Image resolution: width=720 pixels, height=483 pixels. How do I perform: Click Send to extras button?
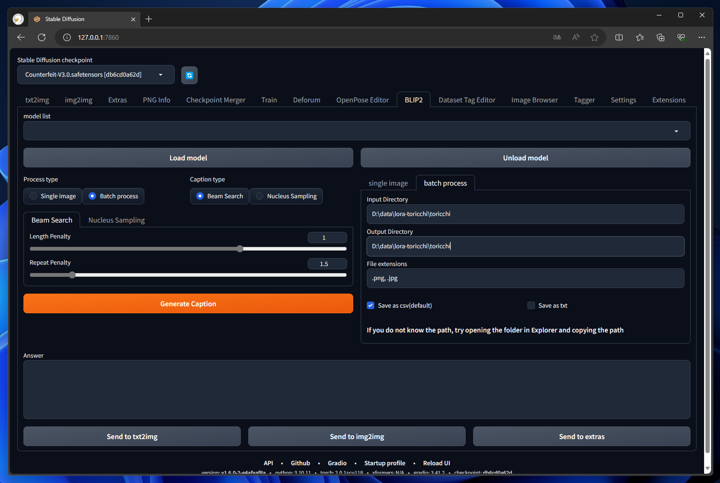tap(582, 436)
